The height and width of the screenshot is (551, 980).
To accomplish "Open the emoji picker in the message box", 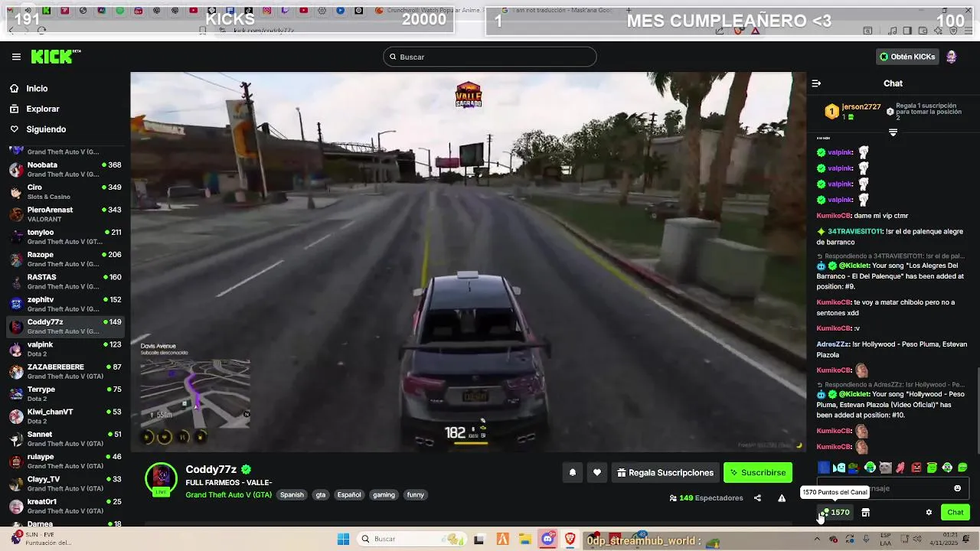I will click(x=957, y=488).
